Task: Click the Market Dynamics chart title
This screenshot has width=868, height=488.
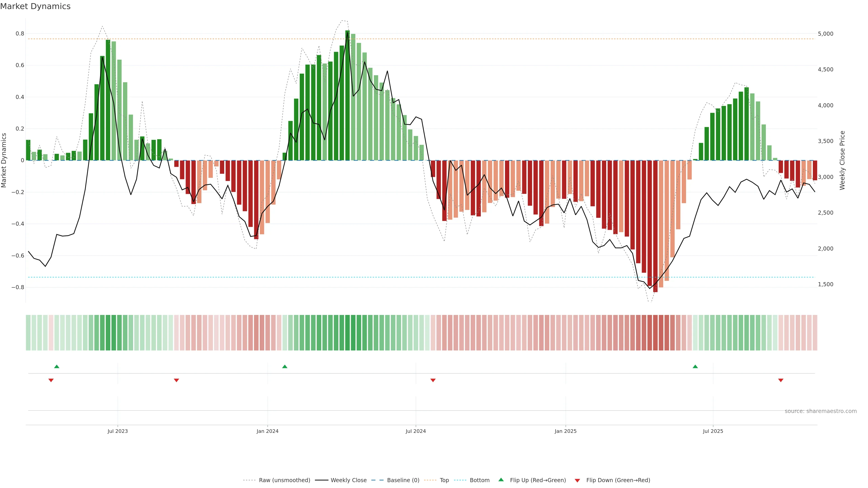Action: (35, 6)
